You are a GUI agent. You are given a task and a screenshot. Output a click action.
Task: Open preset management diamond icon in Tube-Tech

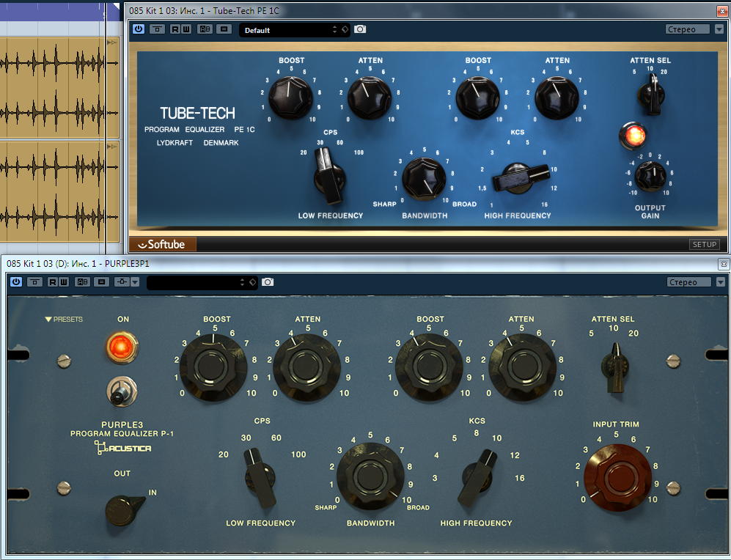345,29
